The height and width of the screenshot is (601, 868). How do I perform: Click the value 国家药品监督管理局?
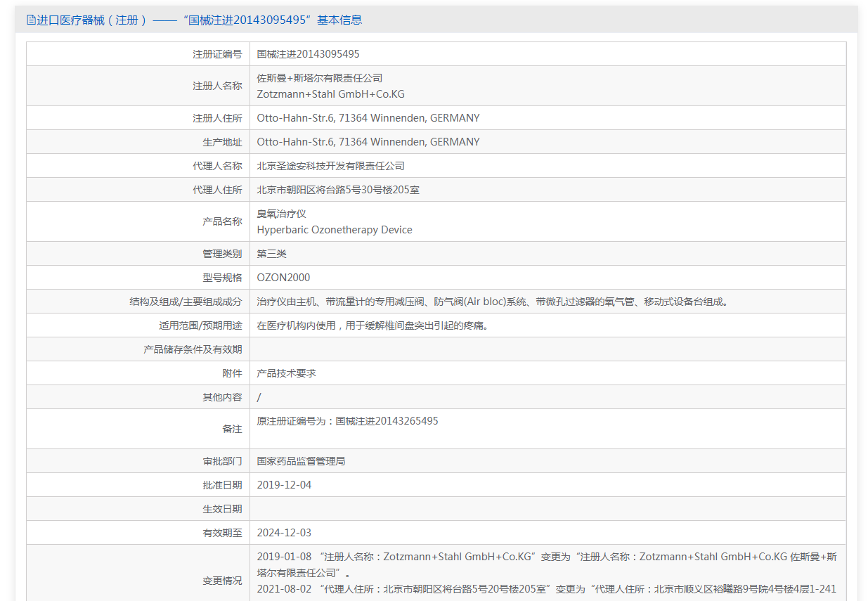pos(302,461)
